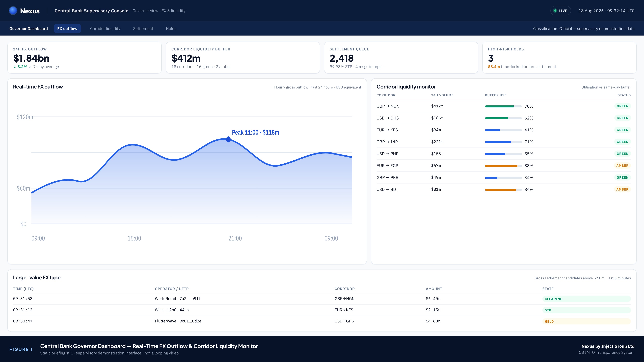Click the CORRIDOR column header in liquidity monitor
644x362 pixels.
[x=386, y=95]
